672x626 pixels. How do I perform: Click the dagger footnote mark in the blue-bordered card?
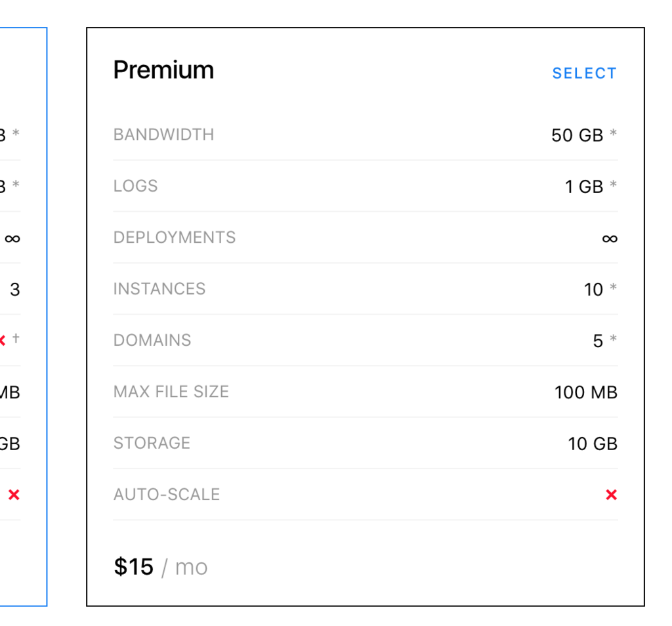[x=16, y=338]
